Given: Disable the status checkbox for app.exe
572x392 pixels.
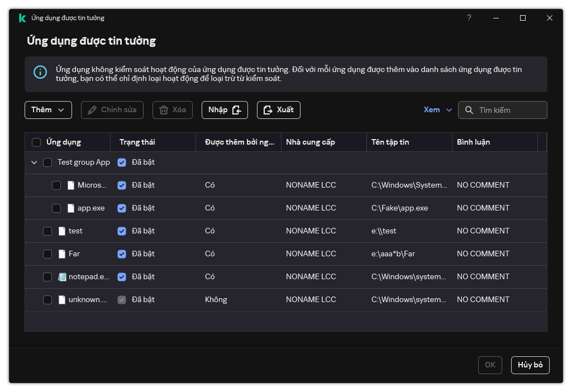Looking at the screenshot, I should pos(122,208).
